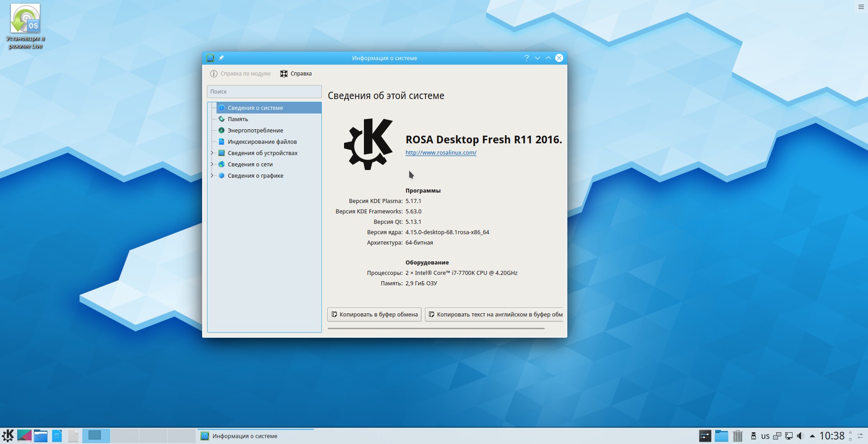Click the KDE Frameworks version '5.63.0'
The image size is (868, 444).
pos(413,212)
